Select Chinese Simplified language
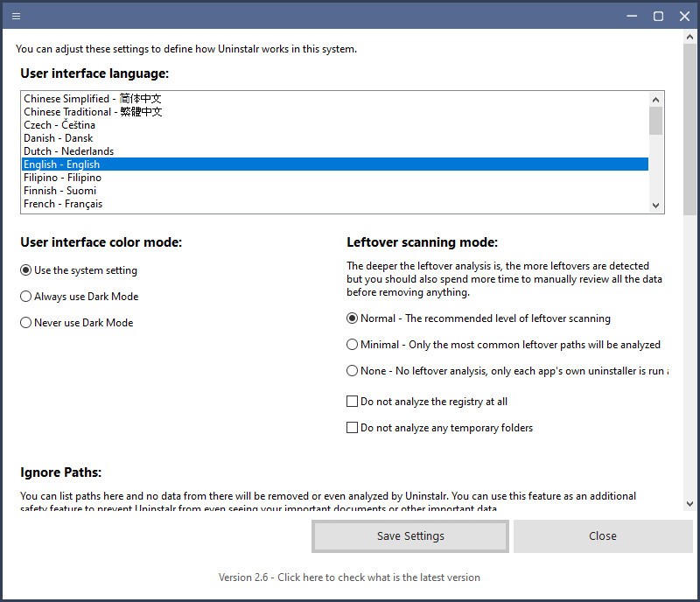Viewport: 700px width, 602px height. [x=335, y=99]
